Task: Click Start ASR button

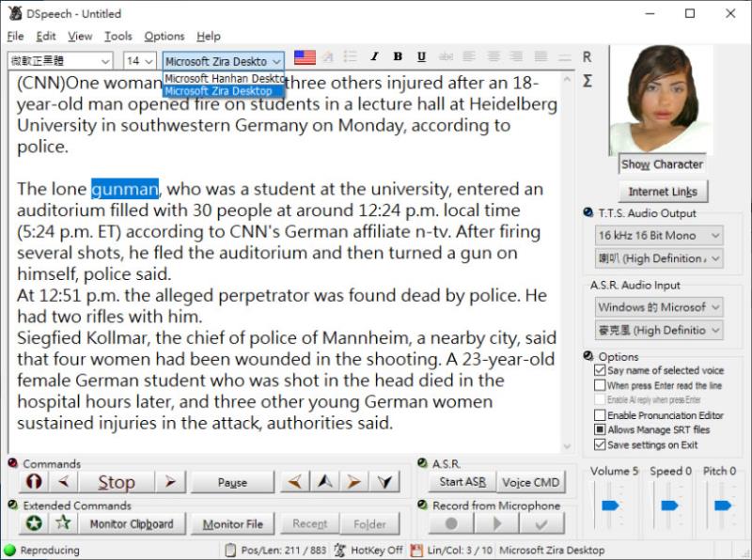Action: [462, 482]
